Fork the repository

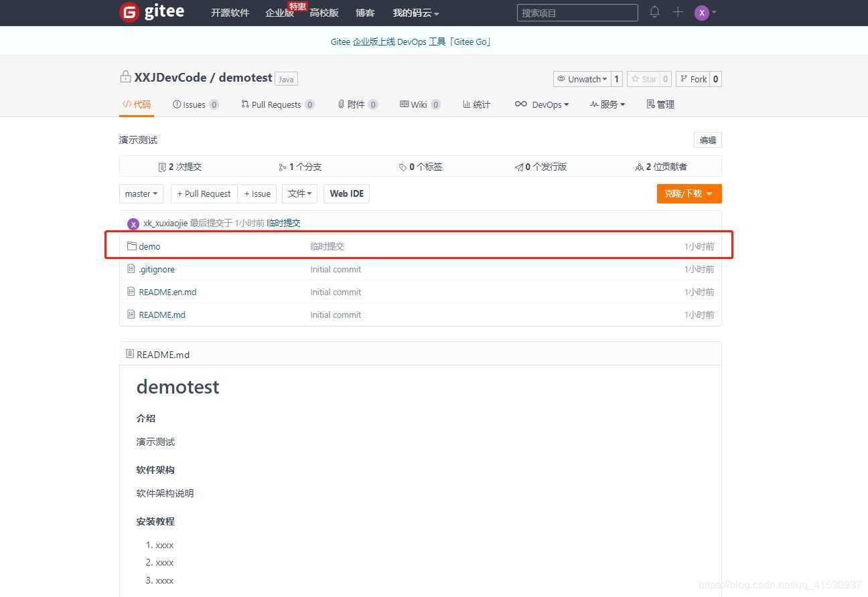693,79
